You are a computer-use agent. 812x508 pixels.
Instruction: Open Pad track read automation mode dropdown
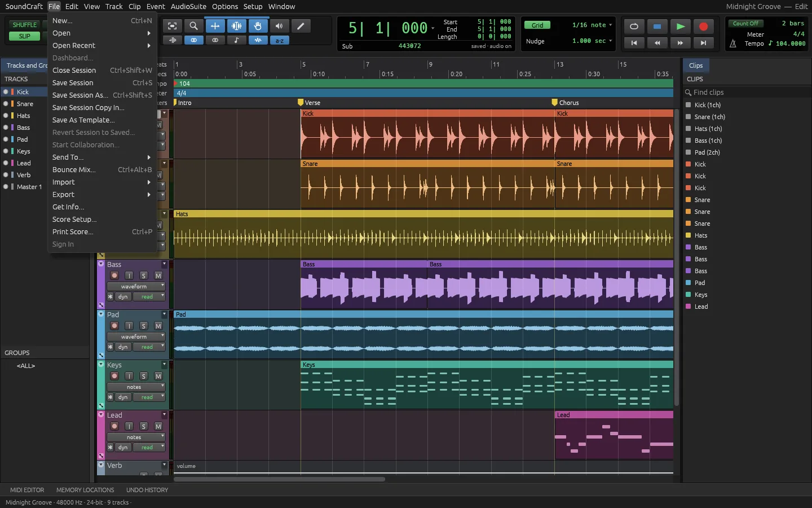coord(149,347)
